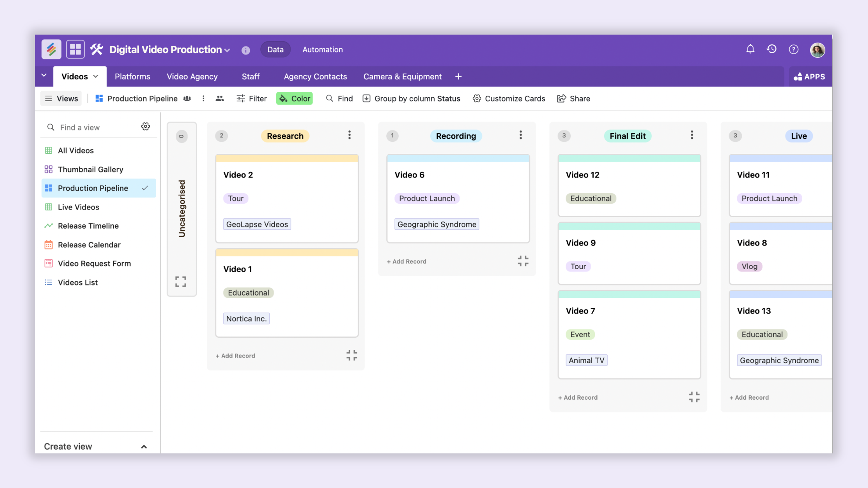868x488 pixels.
Task: Switch to the Platforms tab
Action: pyautogui.click(x=133, y=77)
